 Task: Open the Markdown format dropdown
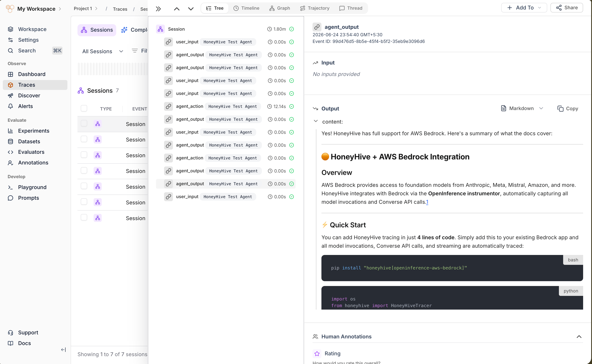tap(522, 109)
